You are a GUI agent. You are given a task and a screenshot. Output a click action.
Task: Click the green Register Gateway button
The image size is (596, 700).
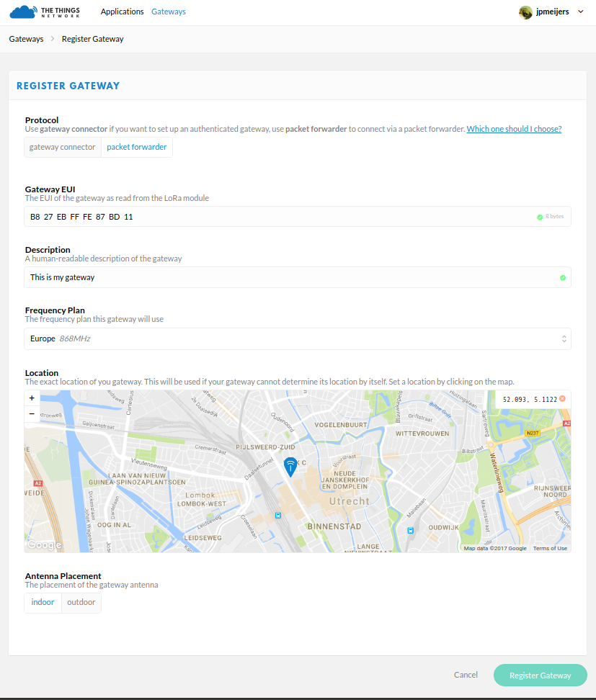[x=541, y=675]
